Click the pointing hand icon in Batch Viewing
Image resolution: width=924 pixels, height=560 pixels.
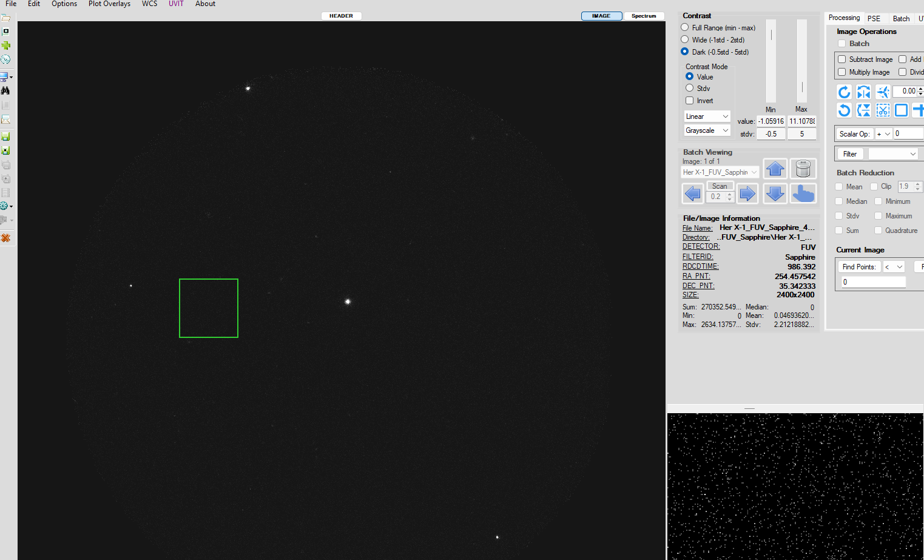tap(803, 194)
